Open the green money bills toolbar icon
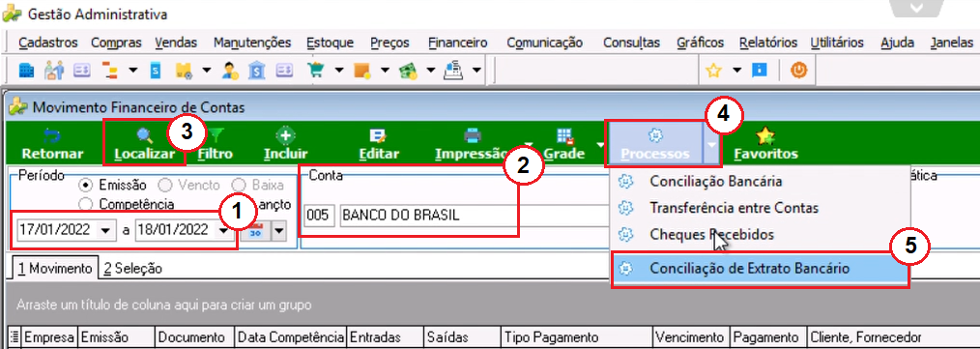The height and width of the screenshot is (349, 980). click(408, 70)
